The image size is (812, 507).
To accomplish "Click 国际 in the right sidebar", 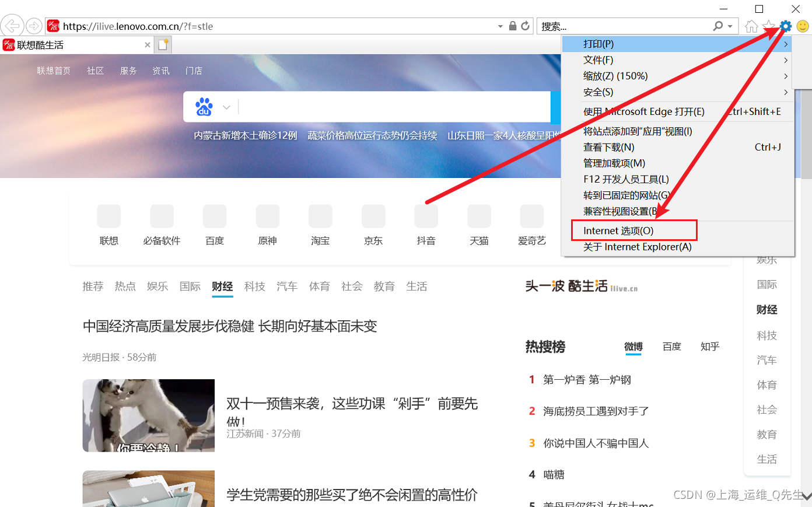I will point(767,285).
